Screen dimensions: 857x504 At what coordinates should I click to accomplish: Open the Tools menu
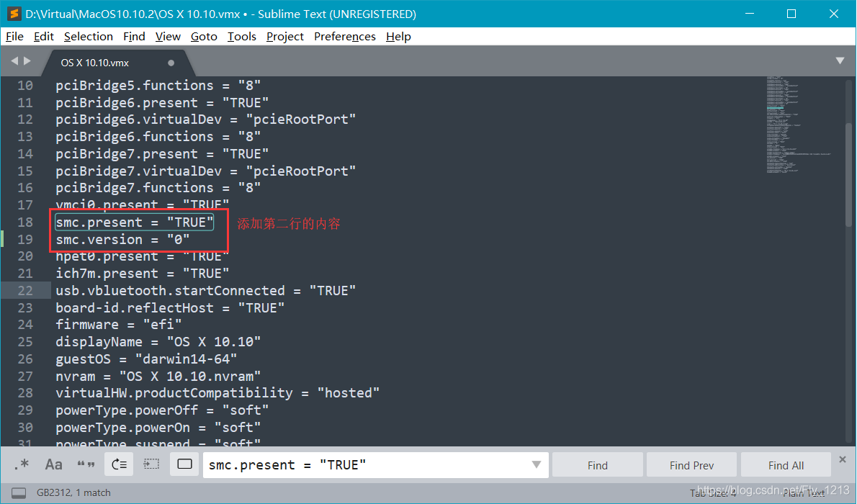[x=241, y=37]
